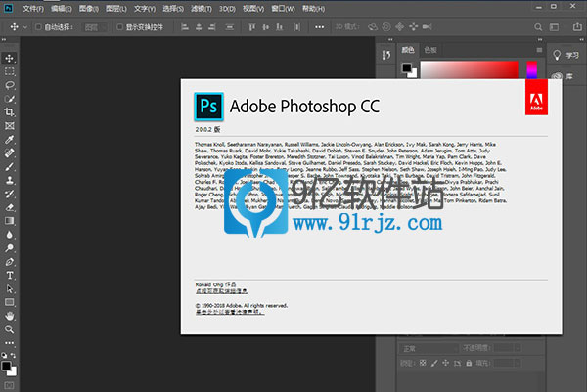Viewport: 587px width, 392px height.
Task: Click align horizontal centers icon
Action: [x=199, y=27]
